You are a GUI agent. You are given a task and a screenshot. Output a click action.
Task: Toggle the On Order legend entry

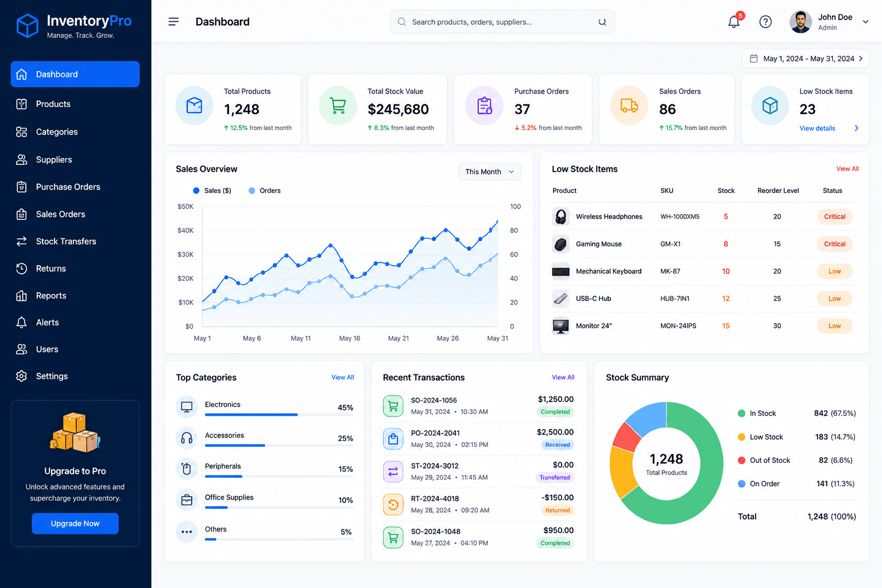(759, 484)
